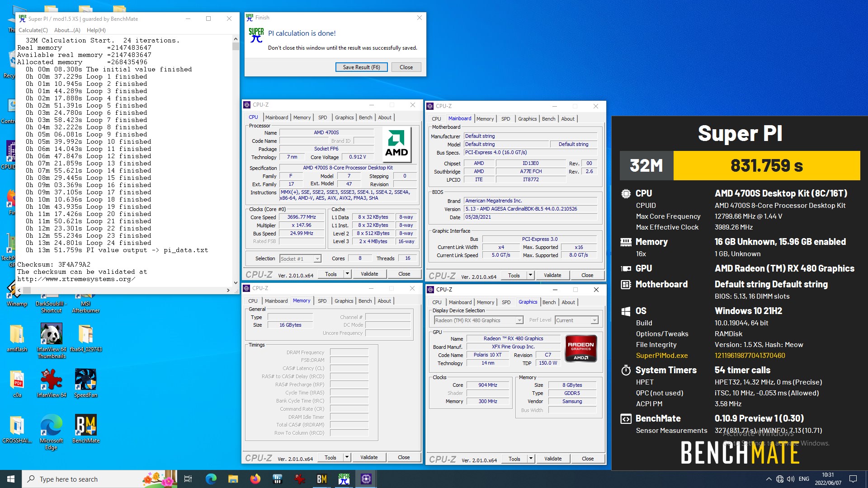868x488 pixels.
Task: Click the AMD 4700S name field
Action: point(326,132)
